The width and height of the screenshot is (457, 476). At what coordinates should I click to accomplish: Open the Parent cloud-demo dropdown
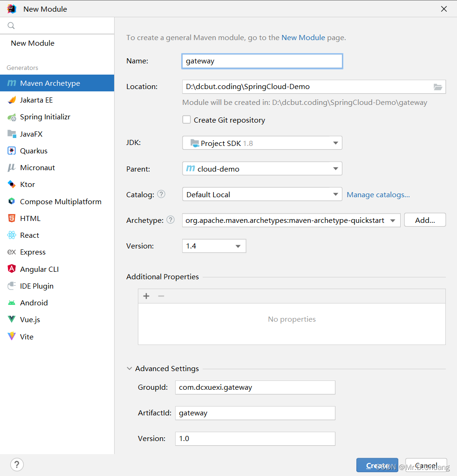click(262, 168)
